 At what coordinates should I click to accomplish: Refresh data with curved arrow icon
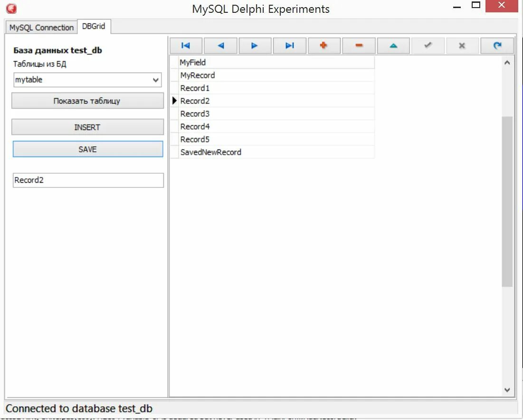497,46
